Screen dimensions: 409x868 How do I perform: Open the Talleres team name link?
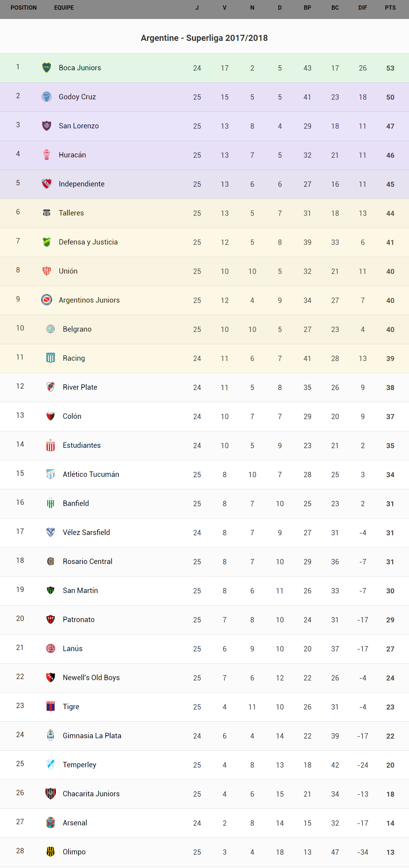71,213
